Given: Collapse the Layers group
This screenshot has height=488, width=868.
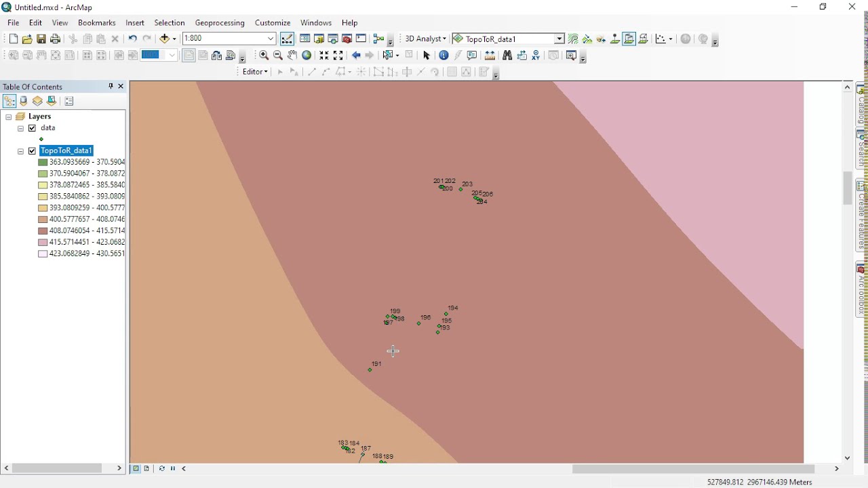Looking at the screenshot, I should (x=9, y=117).
